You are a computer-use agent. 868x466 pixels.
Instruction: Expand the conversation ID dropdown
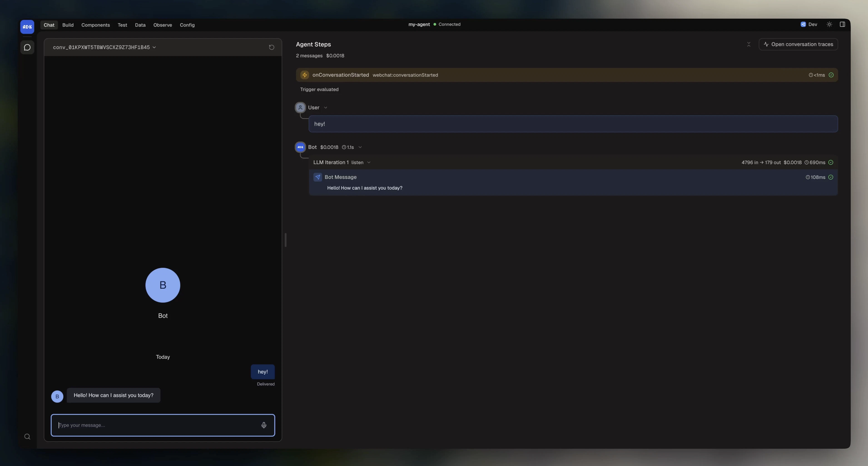tap(154, 48)
